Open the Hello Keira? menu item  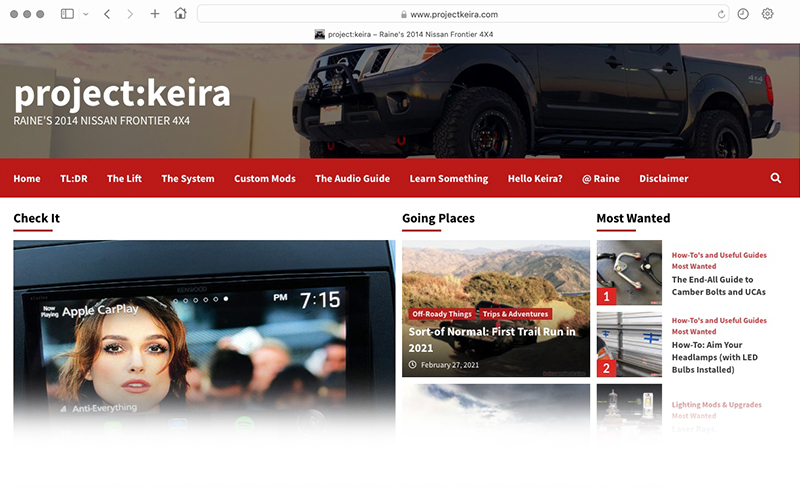pos(535,179)
